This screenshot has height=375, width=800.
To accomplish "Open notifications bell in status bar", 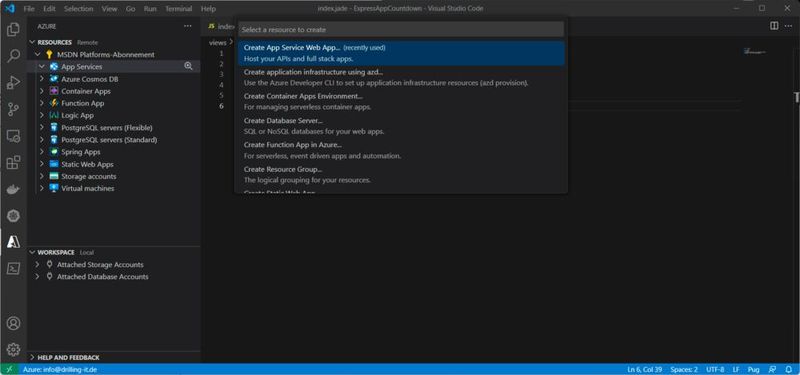I will pos(789,369).
